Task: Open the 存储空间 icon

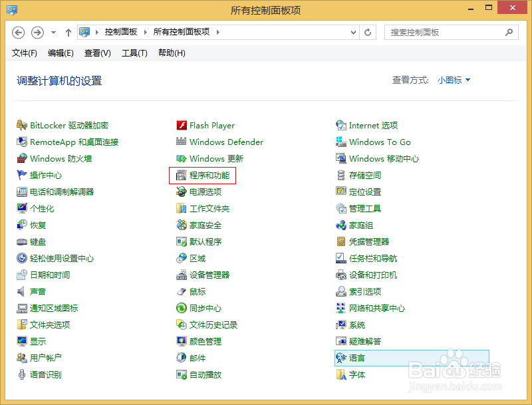Action: 341,175
